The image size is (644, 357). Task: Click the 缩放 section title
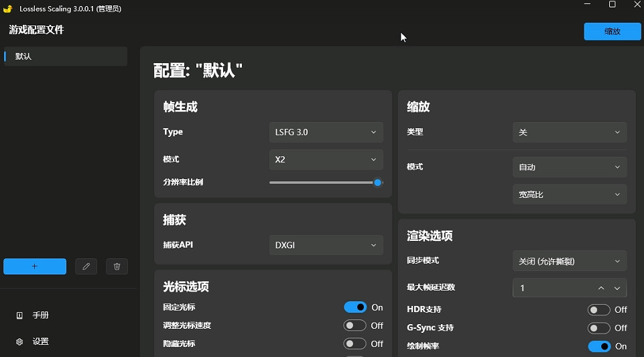click(x=418, y=107)
